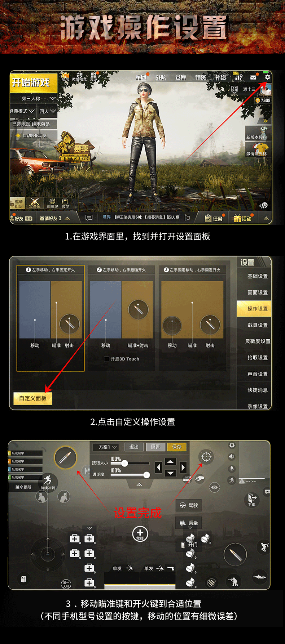Click the lobby chat bubble icon

click(89, 218)
